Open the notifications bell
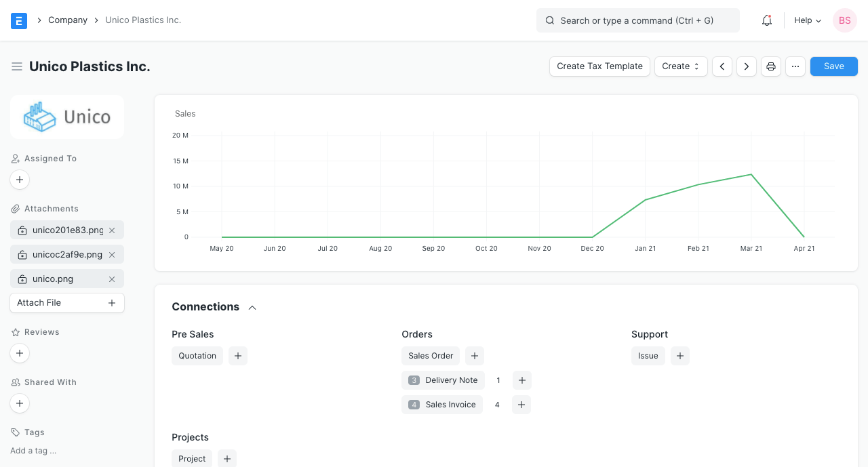This screenshot has height=467, width=868. pos(767,20)
